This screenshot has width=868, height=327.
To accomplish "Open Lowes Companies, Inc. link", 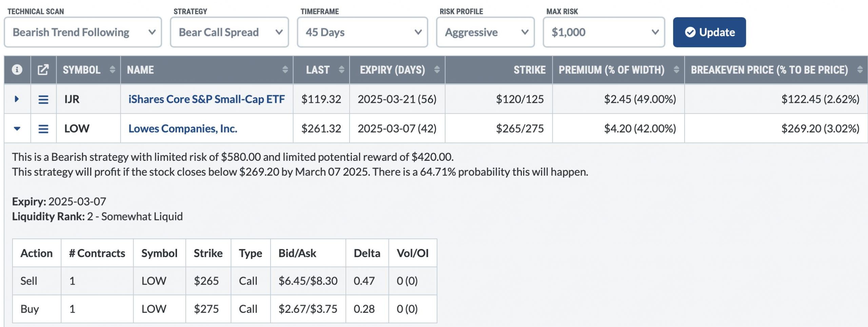I will pyautogui.click(x=183, y=129).
